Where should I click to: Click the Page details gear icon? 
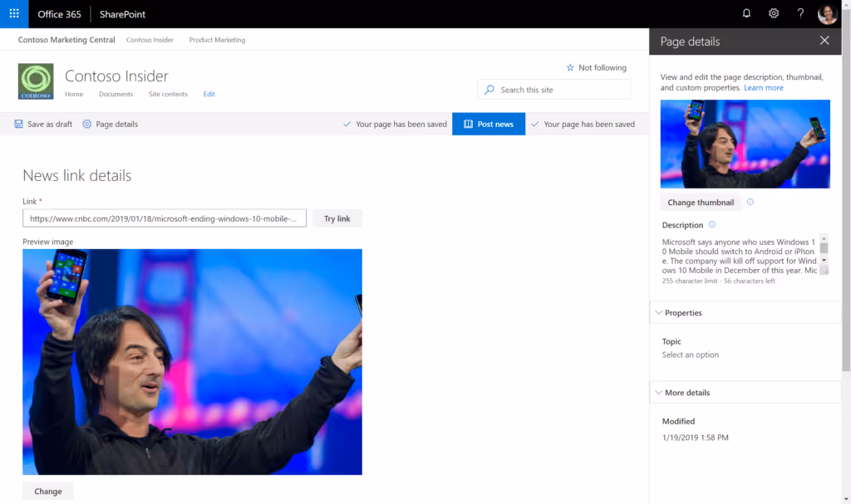86,125
